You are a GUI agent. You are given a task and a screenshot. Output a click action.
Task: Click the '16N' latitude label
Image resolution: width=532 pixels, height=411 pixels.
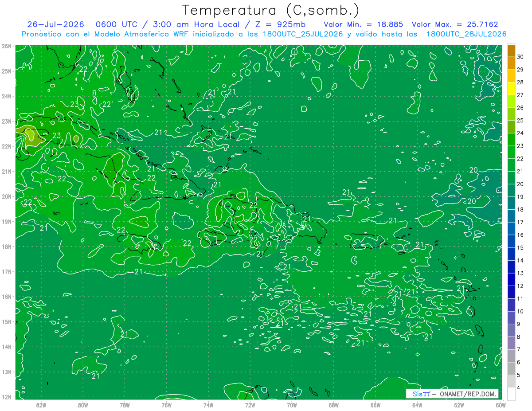(6, 297)
